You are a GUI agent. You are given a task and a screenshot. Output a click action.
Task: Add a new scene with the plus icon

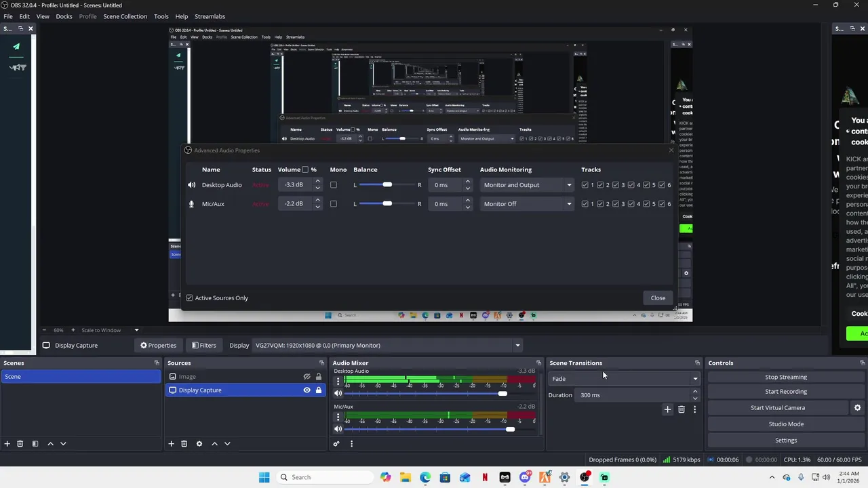click(x=7, y=444)
